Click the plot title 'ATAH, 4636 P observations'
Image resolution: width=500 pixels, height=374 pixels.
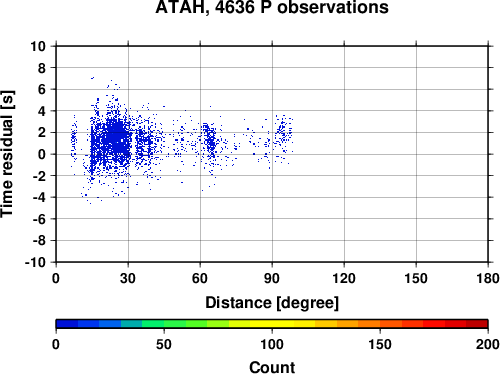(x=272, y=7)
